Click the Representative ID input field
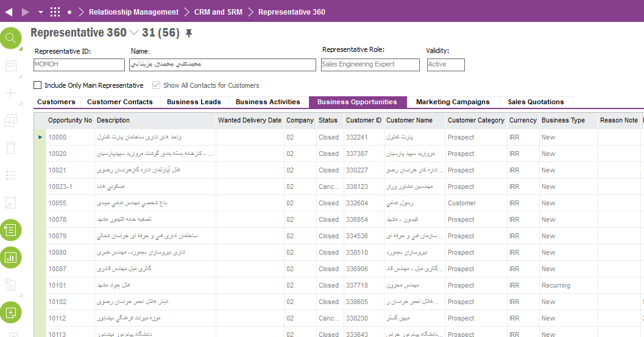644x337 pixels. coord(79,65)
